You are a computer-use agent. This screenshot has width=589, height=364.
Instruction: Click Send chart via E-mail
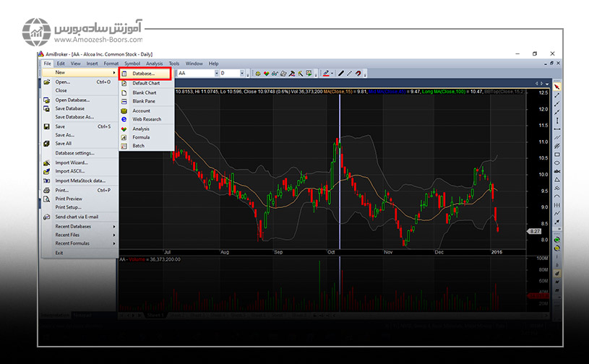[x=77, y=217]
